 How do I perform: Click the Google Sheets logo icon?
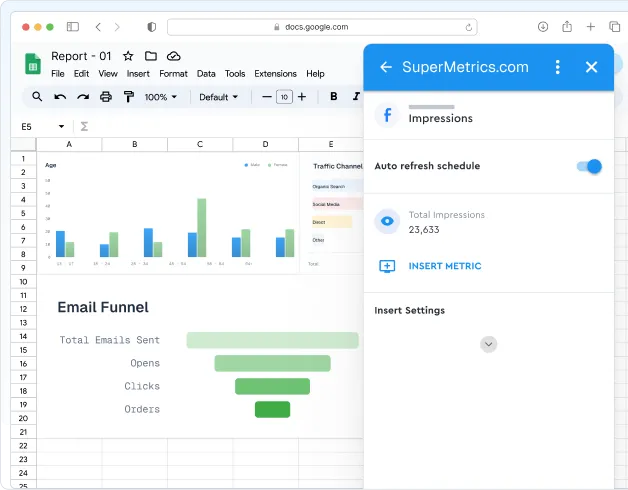[x=33, y=64]
